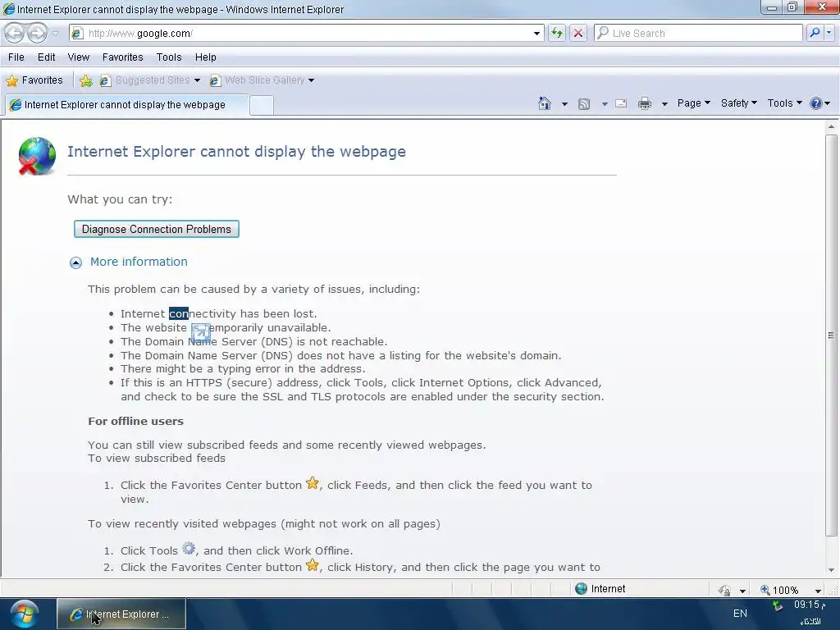Click into the Live Search box
The width and height of the screenshot is (840, 630).
[x=698, y=33]
